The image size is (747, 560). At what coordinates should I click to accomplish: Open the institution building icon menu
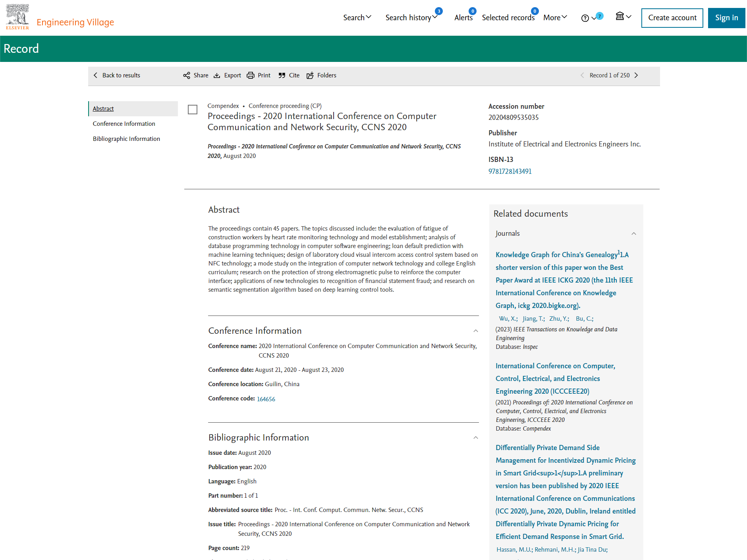point(620,16)
